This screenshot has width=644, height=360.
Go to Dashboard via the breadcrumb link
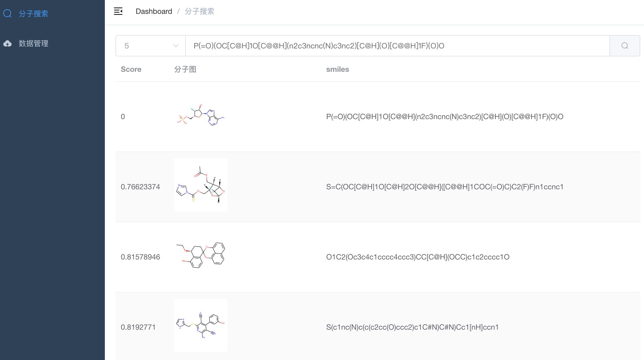coord(154,11)
